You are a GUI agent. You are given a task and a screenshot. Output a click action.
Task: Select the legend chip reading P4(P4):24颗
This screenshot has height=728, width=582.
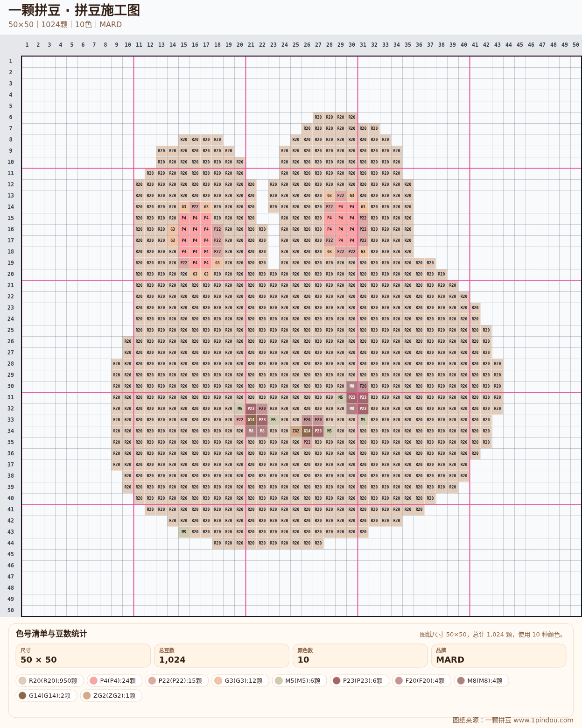pyautogui.click(x=114, y=681)
